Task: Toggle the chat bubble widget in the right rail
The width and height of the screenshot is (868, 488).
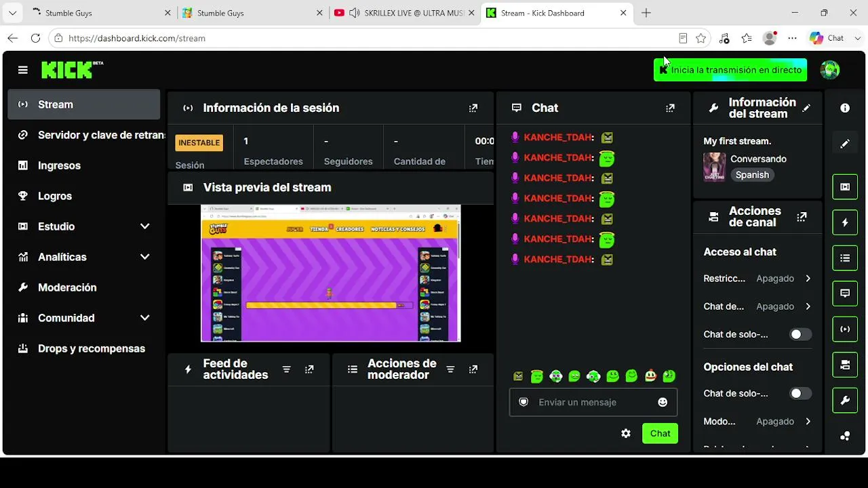Action: (x=845, y=293)
